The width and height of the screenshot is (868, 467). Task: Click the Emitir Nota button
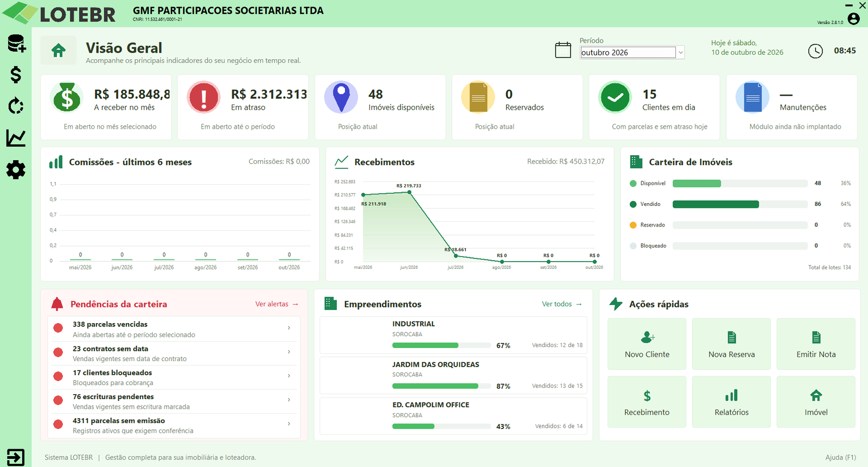click(816, 344)
